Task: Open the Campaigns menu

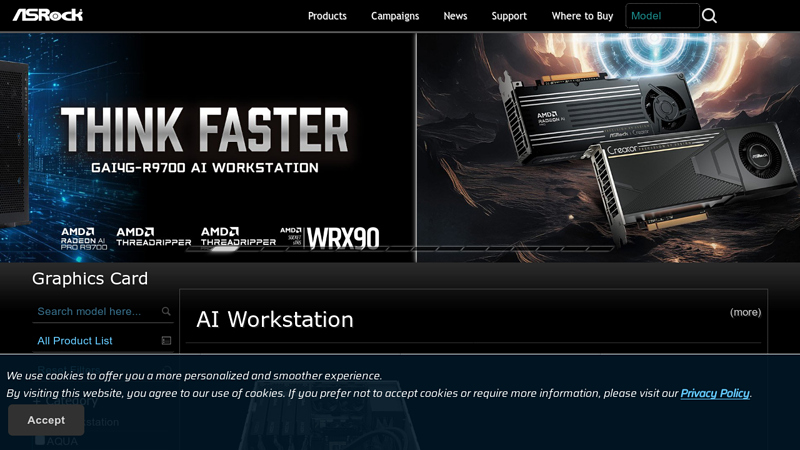Action: 395,16
